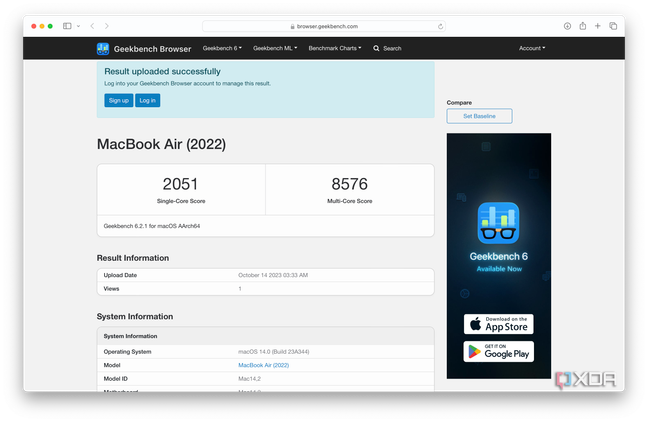
Task: Open the sidebar options chevron
Action: pyautogui.click(x=79, y=26)
